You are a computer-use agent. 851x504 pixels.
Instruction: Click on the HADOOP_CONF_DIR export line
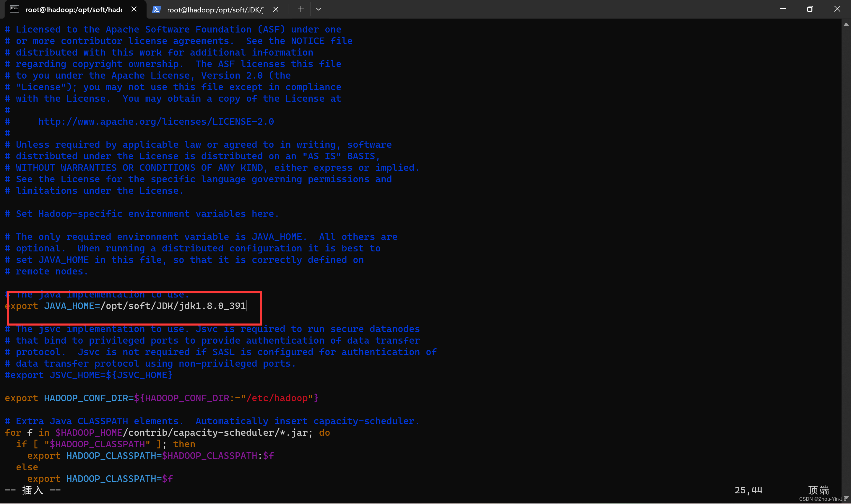[x=161, y=398]
